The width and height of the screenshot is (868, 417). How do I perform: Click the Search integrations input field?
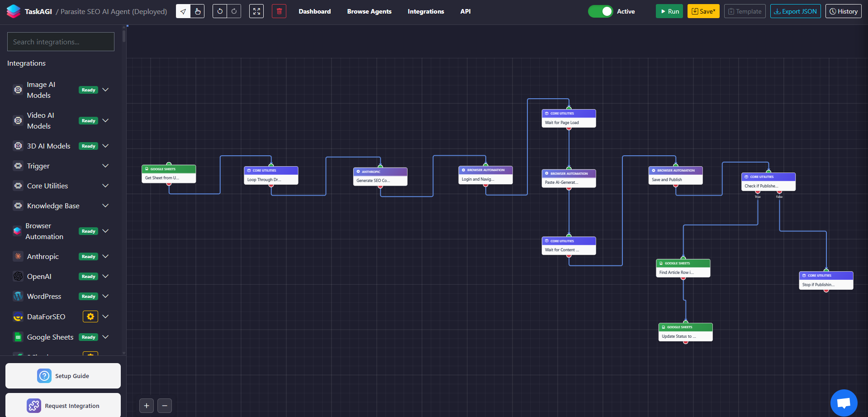pyautogui.click(x=61, y=42)
